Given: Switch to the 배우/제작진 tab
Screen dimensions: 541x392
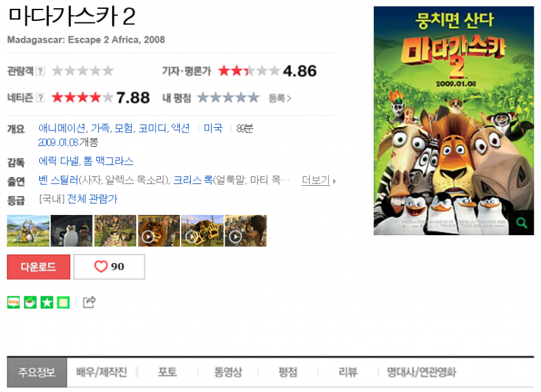Looking at the screenshot, I should coord(101,372).
